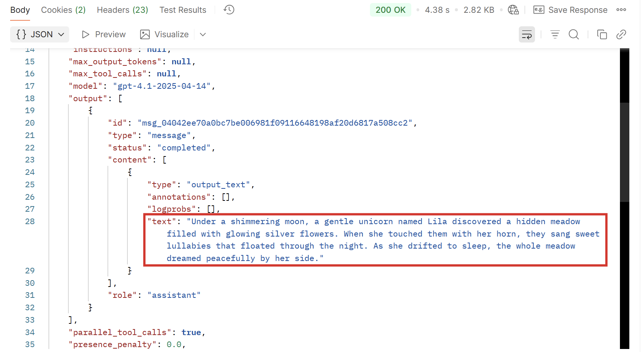Click the message id value string
The image size is (644, 352).
coord(275,123)
